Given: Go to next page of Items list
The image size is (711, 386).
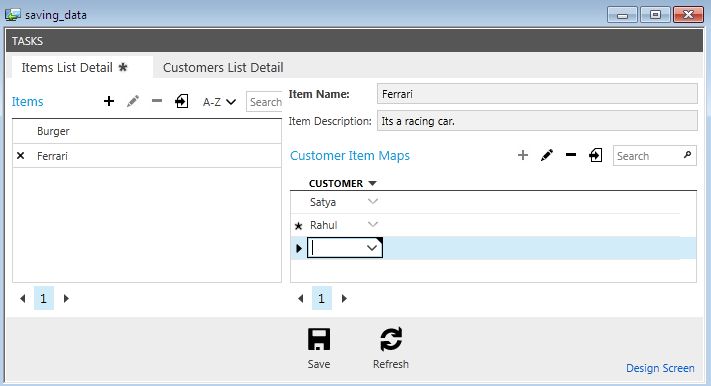Looking at the screenshot, I should click(66, 298).
